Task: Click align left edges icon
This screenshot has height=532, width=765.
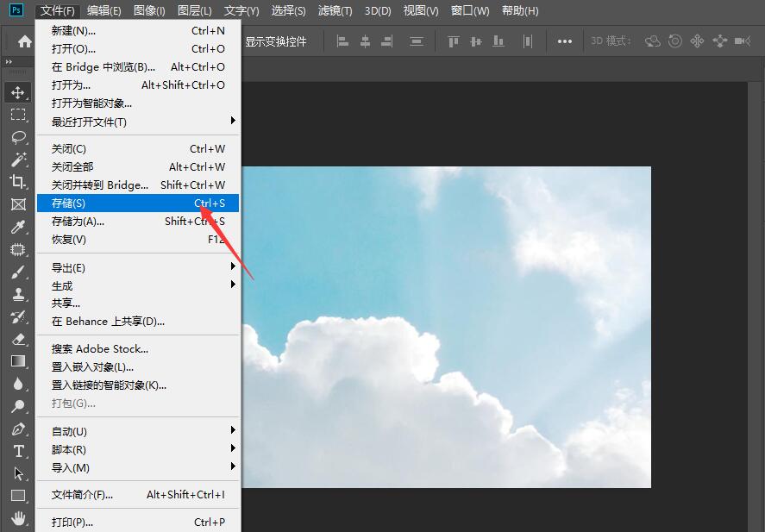Action: pyautogui.click(x=343, y=41)
